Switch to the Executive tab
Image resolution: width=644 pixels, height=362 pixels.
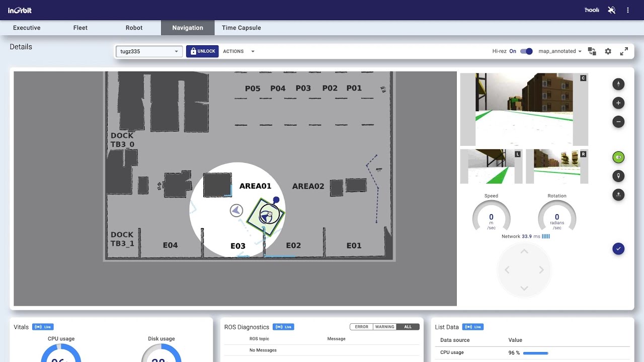click(27, 28)
